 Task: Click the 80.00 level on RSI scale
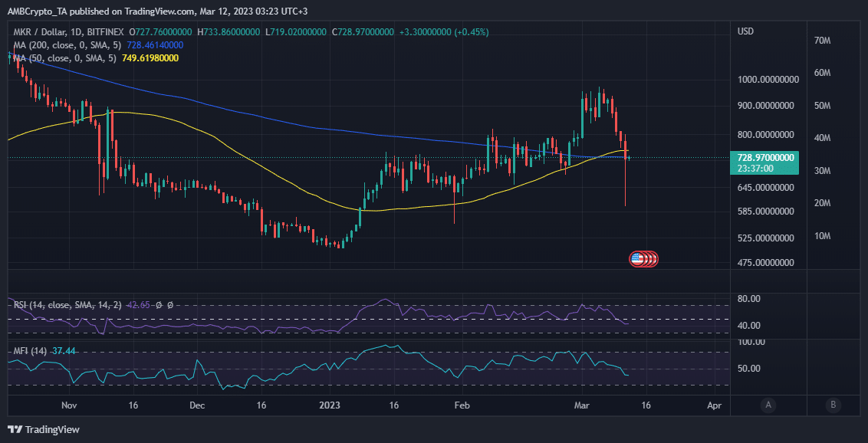[750, 299]
